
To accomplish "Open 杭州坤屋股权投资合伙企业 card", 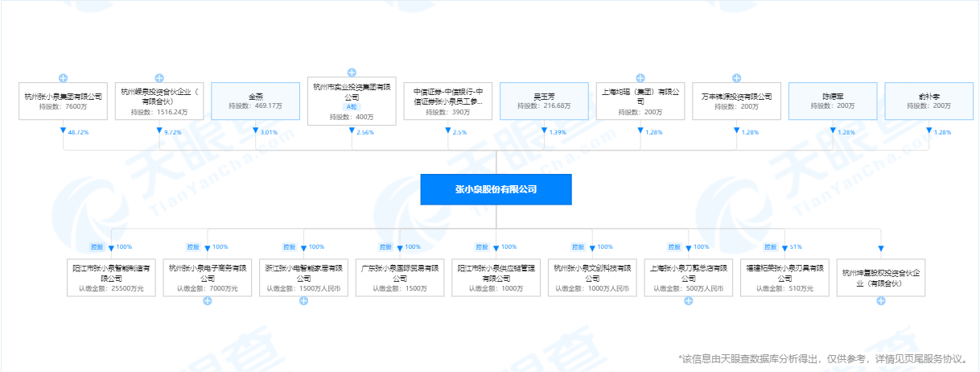I will pyautogui.click(x=881, y=277).
